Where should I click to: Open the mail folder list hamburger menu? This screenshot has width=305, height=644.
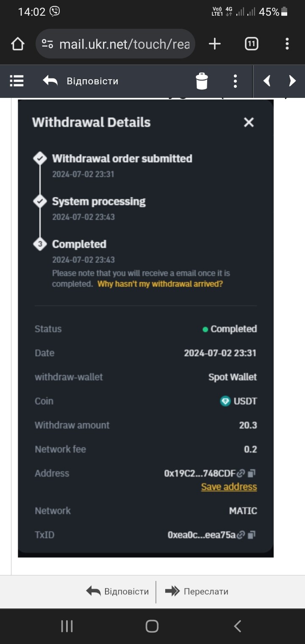coord(17,80)
